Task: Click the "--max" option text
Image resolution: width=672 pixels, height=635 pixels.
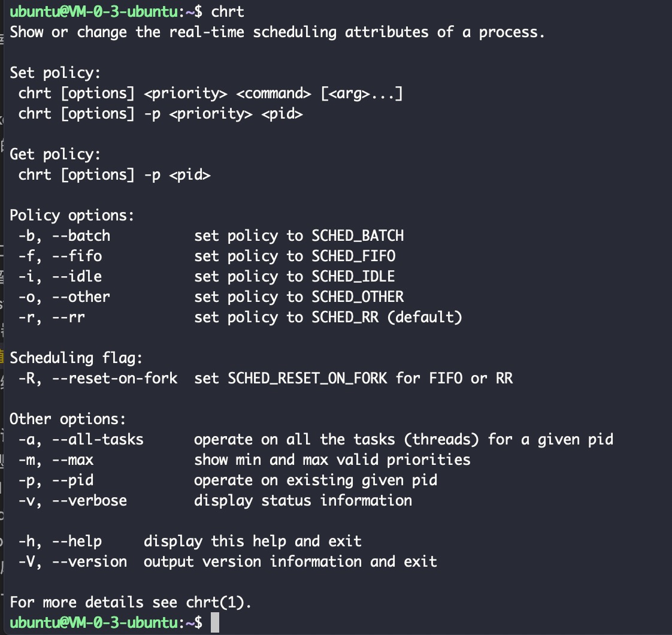Action: [x=72, y=459]
